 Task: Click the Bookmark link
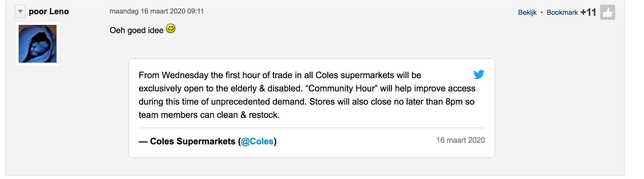click(x=562, y=13)
